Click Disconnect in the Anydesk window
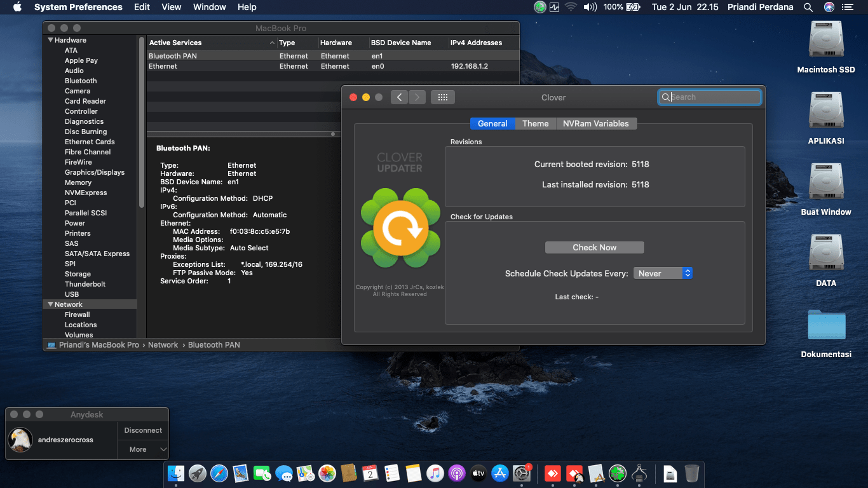Screen dimensions: 868x488 pos(143,430)
